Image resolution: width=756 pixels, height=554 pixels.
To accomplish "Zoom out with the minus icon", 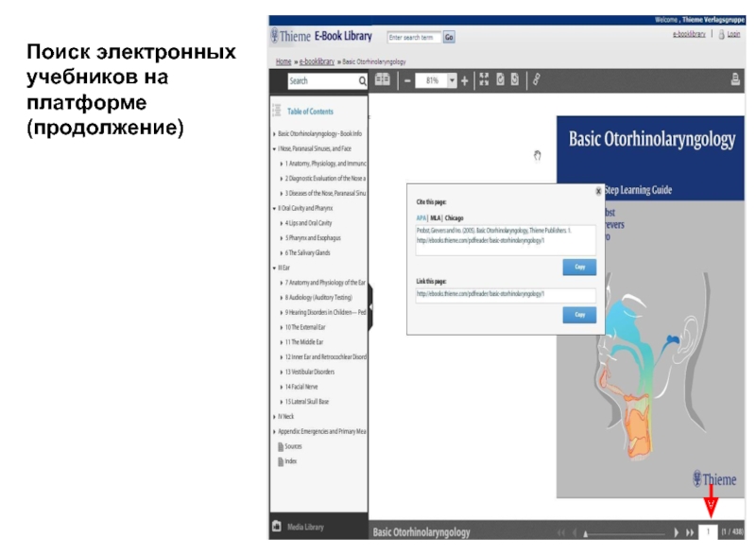I will (x=407, y=81).
